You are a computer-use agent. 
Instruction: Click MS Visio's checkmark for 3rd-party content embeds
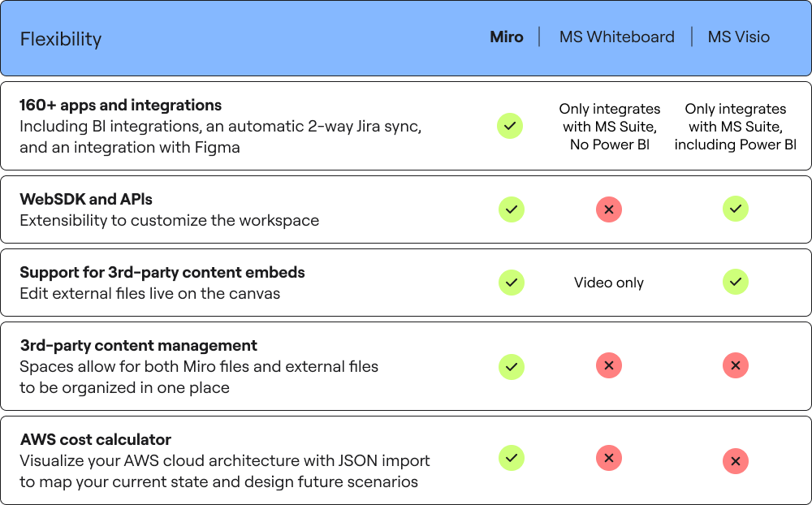point(736,282)
